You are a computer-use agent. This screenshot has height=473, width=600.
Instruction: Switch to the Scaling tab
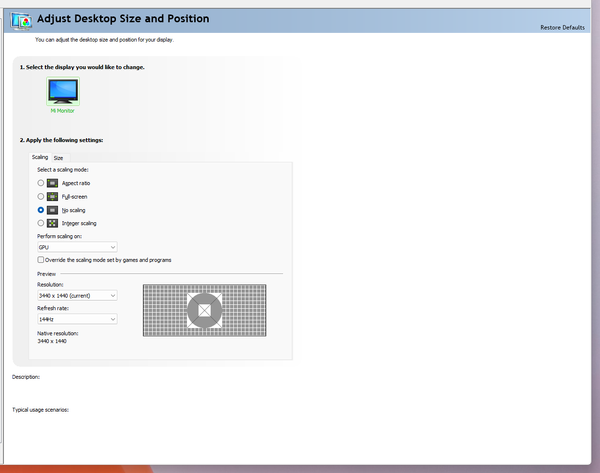[x=40, y=157]
